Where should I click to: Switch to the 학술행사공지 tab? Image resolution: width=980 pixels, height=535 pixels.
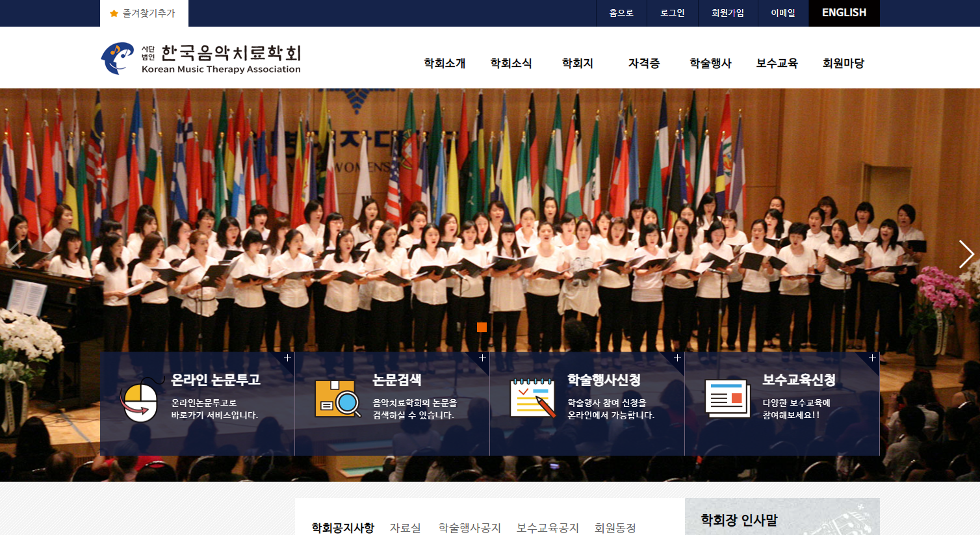(469, 528)
